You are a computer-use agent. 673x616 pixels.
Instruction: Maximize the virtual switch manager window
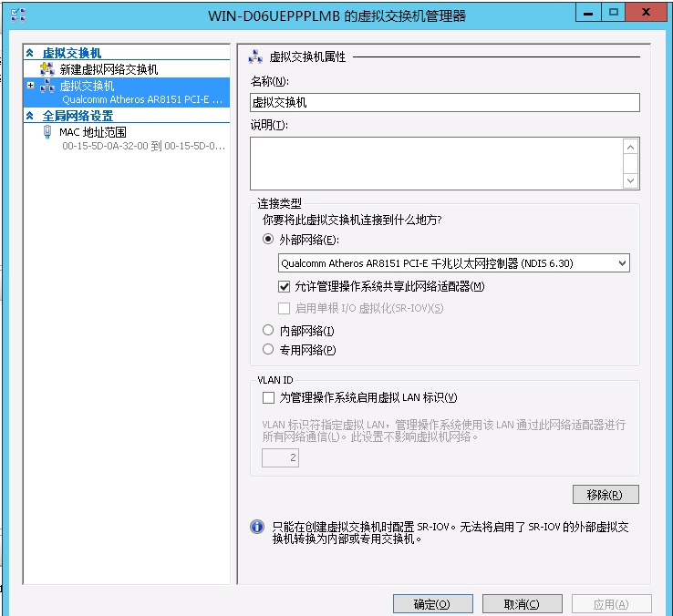click(x=614, y=13)
